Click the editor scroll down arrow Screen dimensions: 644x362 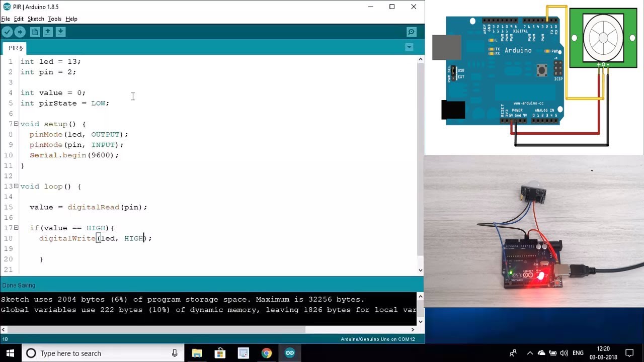(x=421, y=270)
